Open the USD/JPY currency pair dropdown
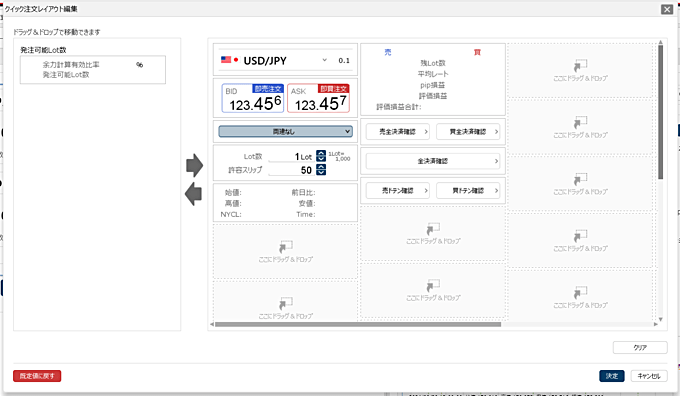The image size is (680, 396). tap(324, 60)
